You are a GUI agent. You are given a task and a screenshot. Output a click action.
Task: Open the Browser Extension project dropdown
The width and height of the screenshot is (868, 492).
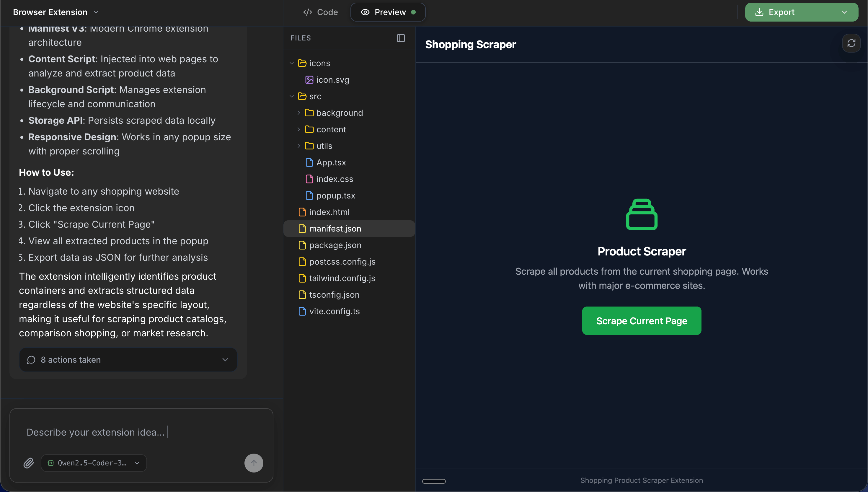56,12
